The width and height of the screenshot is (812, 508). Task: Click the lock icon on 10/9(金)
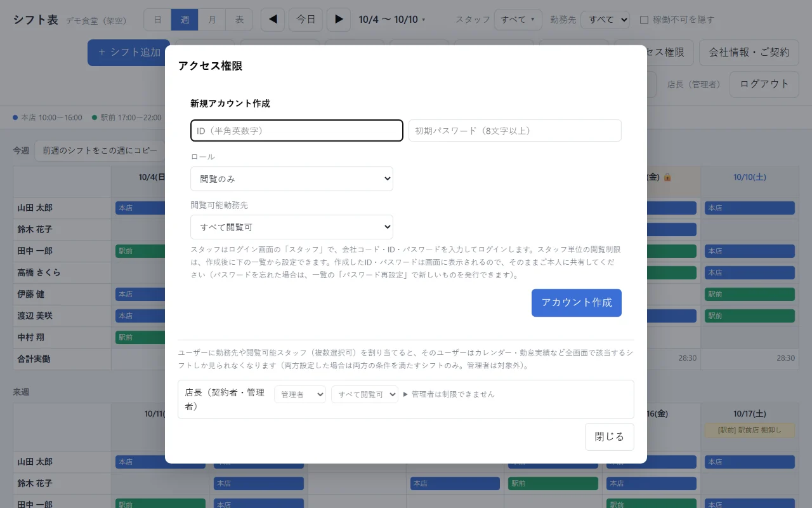tap(667, 177)
